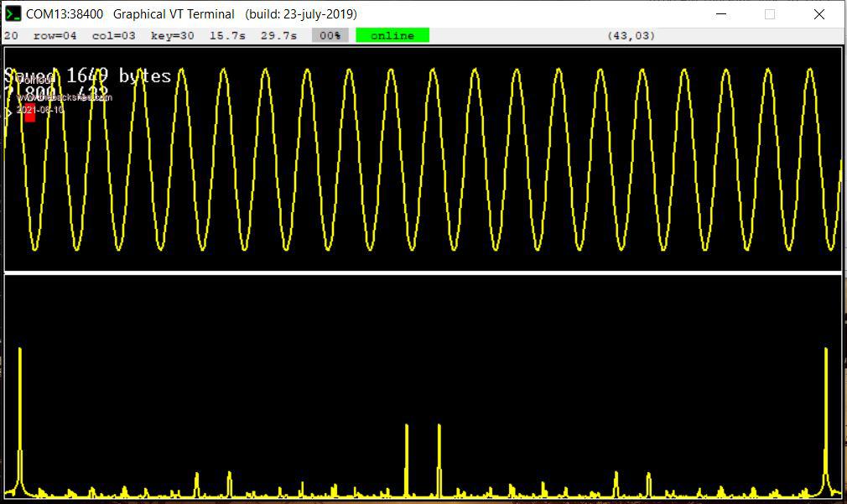Click the 'col=03' status bar entry
Image resolution: width=847 pixels, height=504 pixels.
coord(113,36)
